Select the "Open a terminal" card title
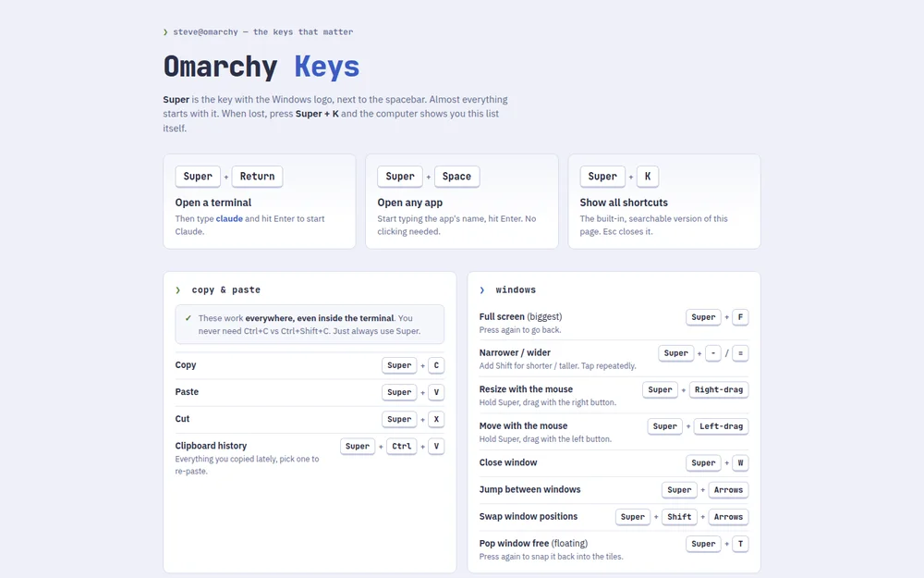 213,203
